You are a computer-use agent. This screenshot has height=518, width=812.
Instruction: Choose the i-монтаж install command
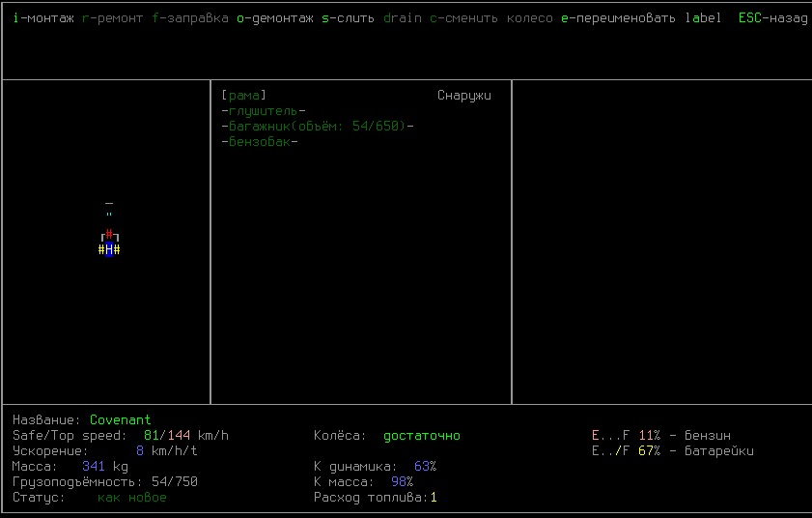(43, 18)
